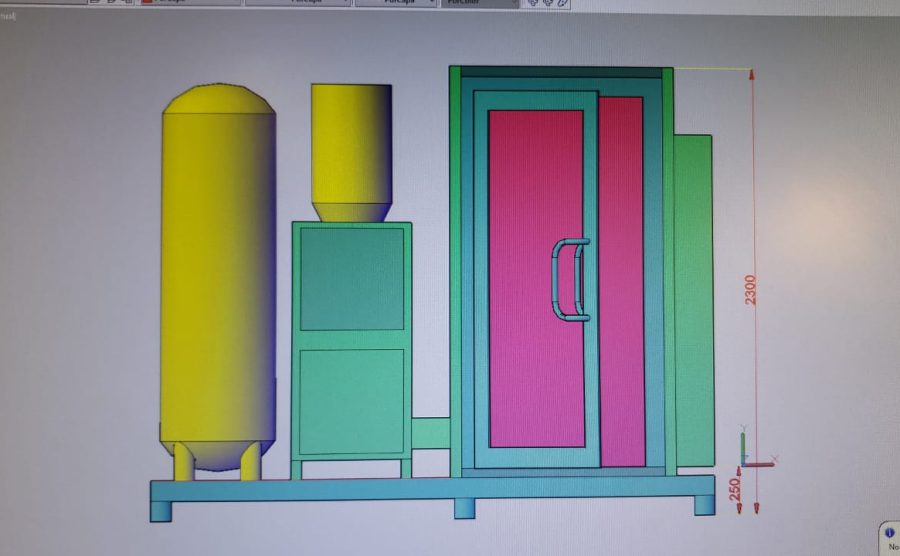The width and height of the screenshot is (900, 556).
Task: Select the large pink door panel
Action: click(537, 279)
